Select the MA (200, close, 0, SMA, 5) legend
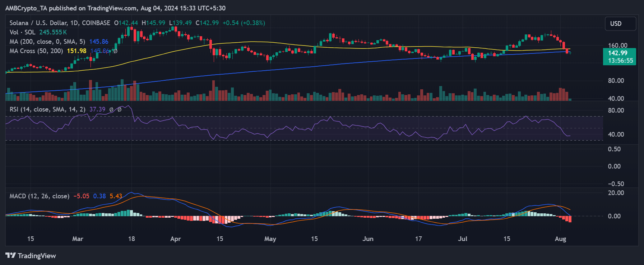This screenshot has height=265, width=644. pos(47,42)
